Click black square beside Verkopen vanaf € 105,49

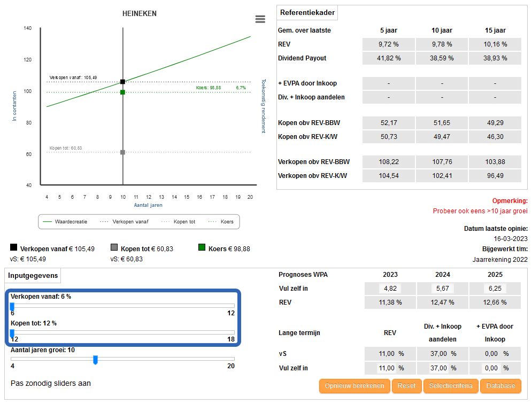point(13,247)
